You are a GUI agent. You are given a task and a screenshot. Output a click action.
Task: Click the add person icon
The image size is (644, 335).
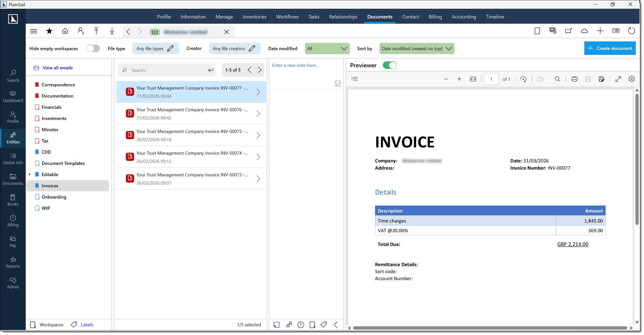click(80, 31)
